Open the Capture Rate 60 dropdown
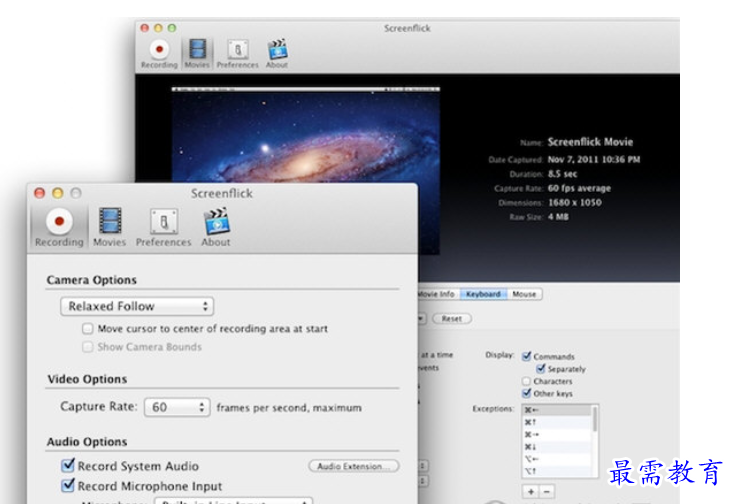 tap(177, 407)
